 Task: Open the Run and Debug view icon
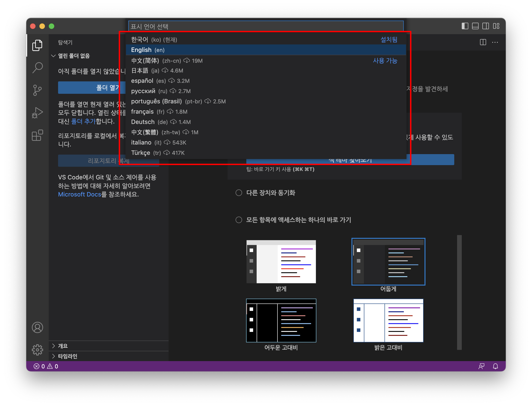coord(37,113)
